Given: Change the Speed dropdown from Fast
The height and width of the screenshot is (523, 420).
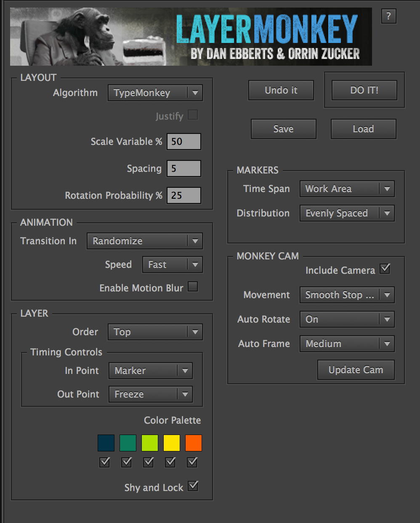Looking at the screenshot, I should pos(172,264).
